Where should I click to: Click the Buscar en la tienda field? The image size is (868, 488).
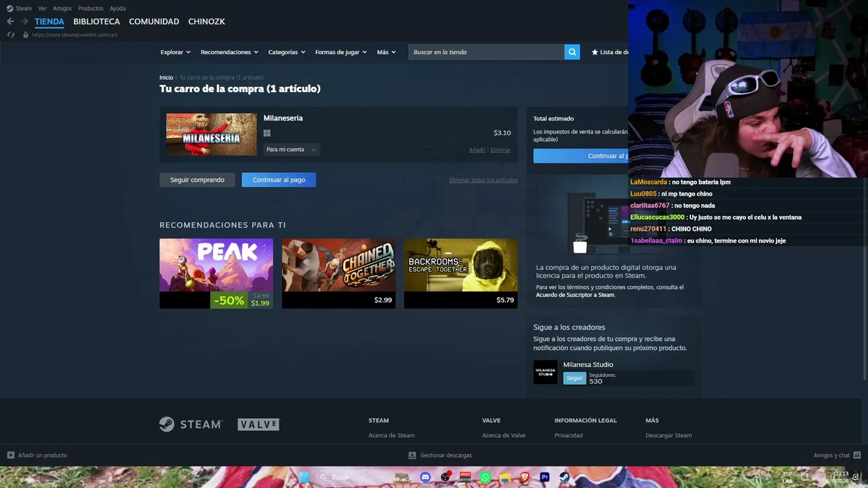(486, 52)
